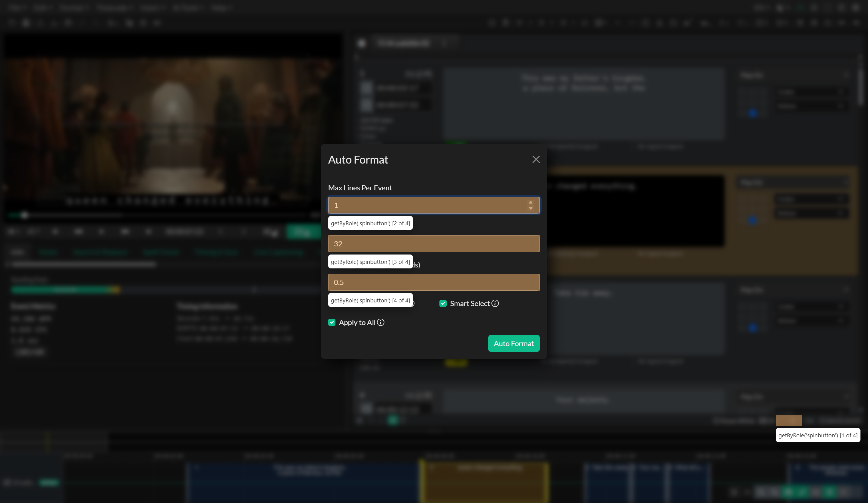Click the Max Lines Per Event field

click(434, 205)
